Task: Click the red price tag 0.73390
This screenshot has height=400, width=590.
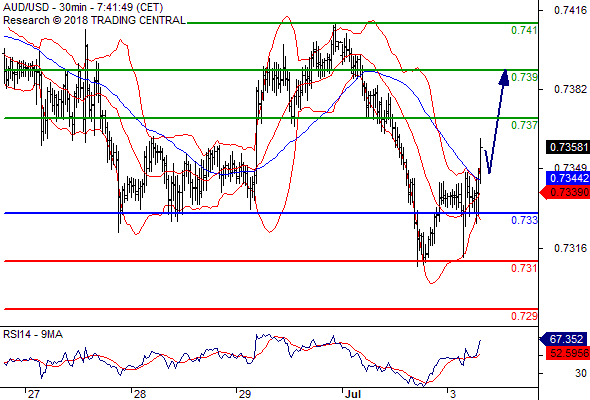Action: tap(565, 193)
